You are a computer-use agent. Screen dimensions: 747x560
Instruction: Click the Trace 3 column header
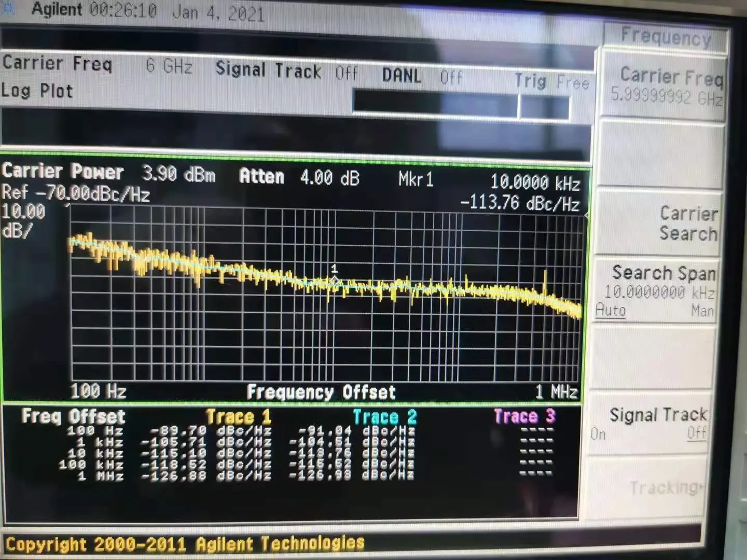524,416
